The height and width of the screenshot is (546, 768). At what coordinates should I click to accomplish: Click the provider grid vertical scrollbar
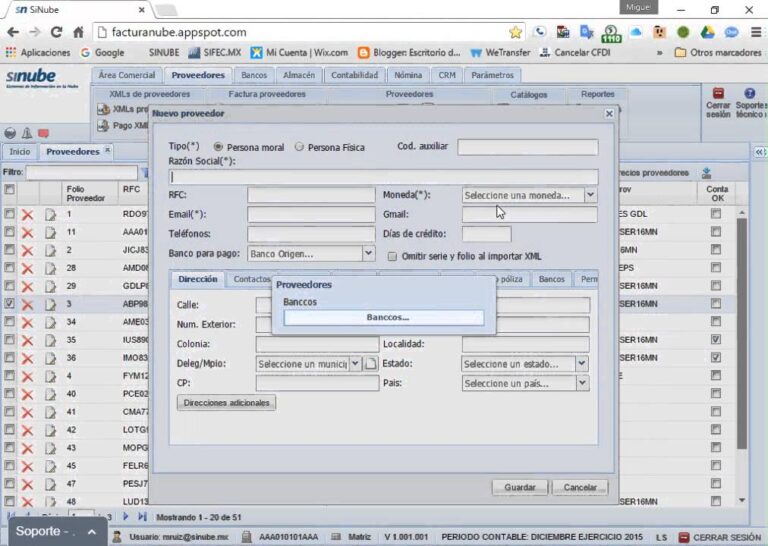tap(741, 350)
